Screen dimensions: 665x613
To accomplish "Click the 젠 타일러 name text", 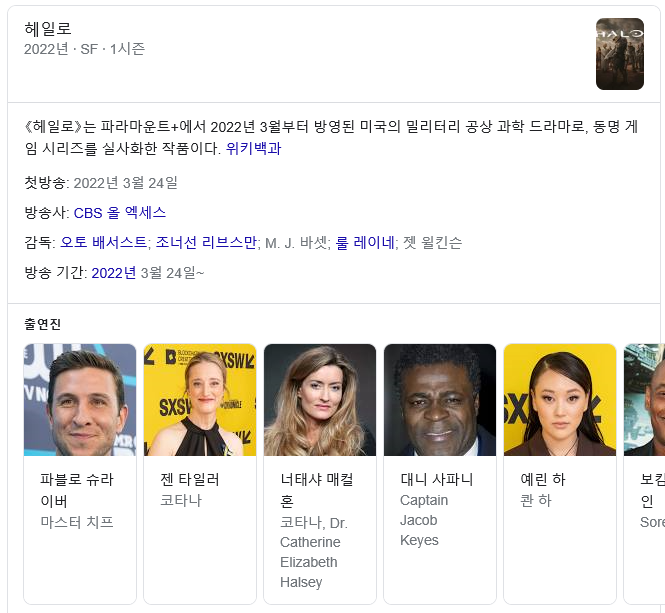I will pyautogui.click(x=190, y=479).
